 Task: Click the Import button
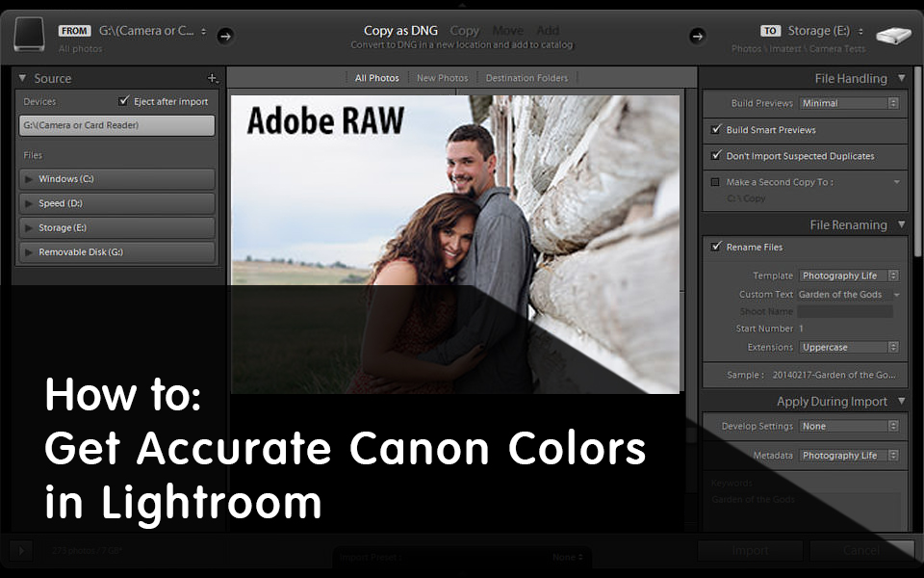(x=750, y=550)
